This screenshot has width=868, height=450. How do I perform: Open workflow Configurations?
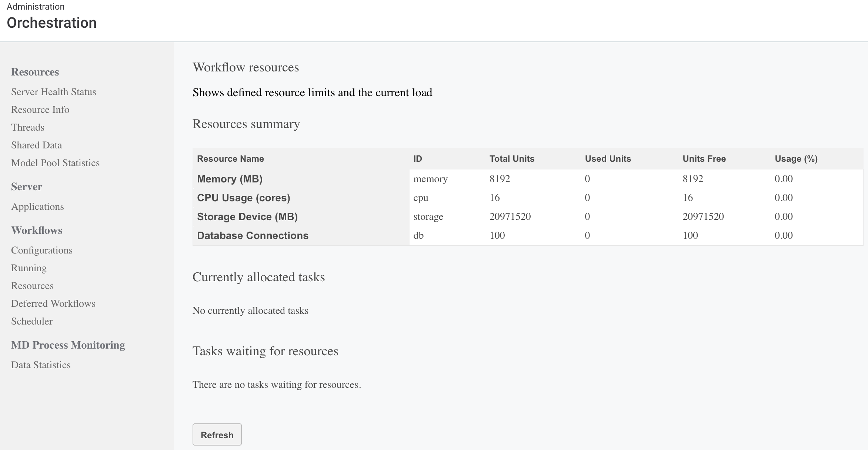[42, 250]
